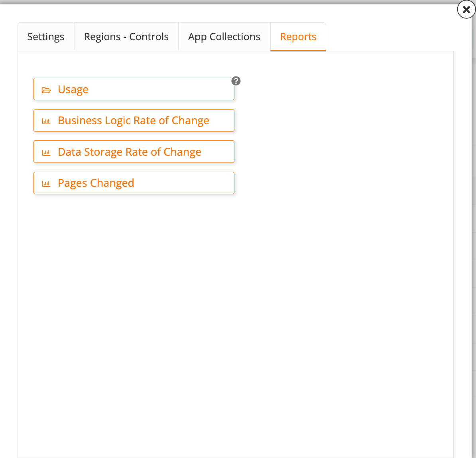Click the chart icon beside Pages Changed
This screenshot has width=476, height=458.
point(46,184)
